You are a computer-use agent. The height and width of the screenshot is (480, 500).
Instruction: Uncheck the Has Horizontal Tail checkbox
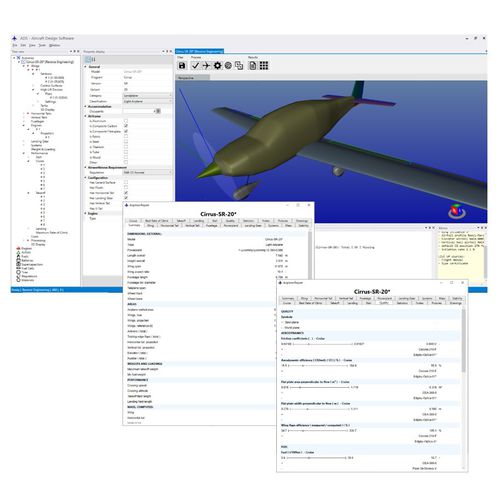(126, 193)
